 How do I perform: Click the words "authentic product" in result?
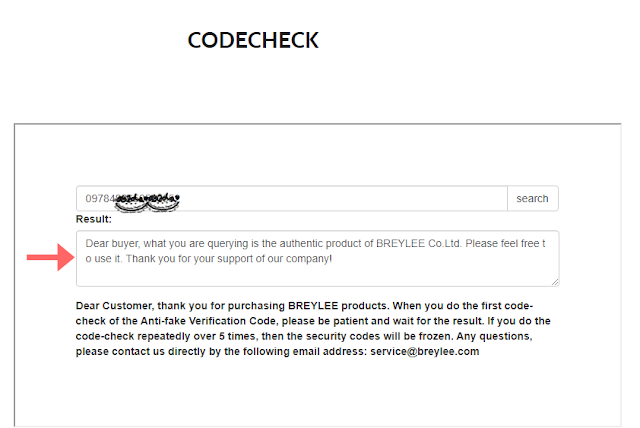(320, 244)
